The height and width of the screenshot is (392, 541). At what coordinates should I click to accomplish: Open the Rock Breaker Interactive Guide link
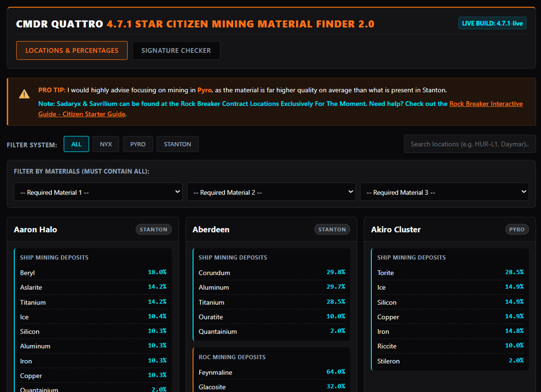(x=486, y=104)
